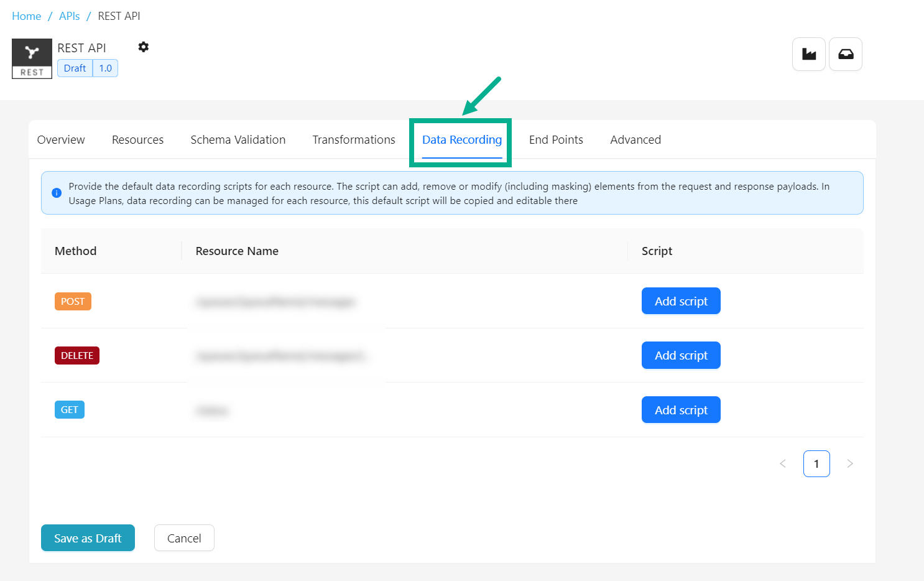924x581 pixels.
Task: Select the Transformations tab
Action: pos(353,140)
